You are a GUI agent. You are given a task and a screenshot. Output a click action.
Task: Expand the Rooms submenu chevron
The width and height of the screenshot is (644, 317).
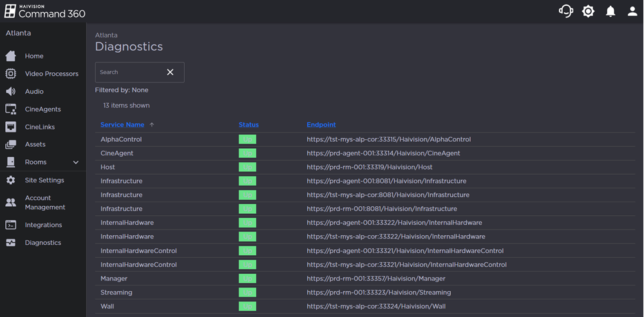tap(76, 162)
